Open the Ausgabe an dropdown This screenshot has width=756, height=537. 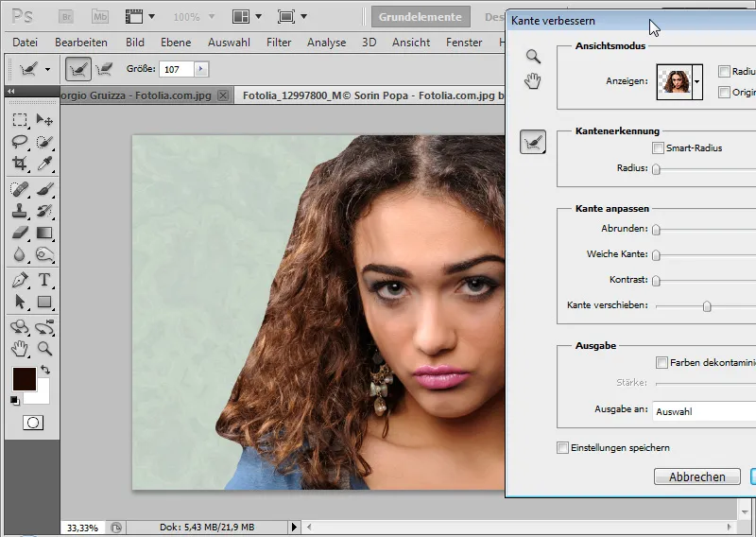[x=704, y=411]
